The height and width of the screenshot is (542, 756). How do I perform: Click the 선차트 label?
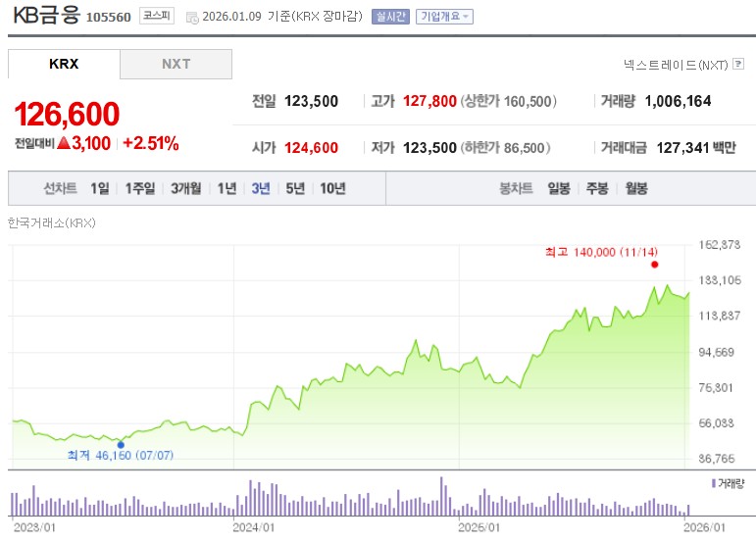click(x=60, y=188)
